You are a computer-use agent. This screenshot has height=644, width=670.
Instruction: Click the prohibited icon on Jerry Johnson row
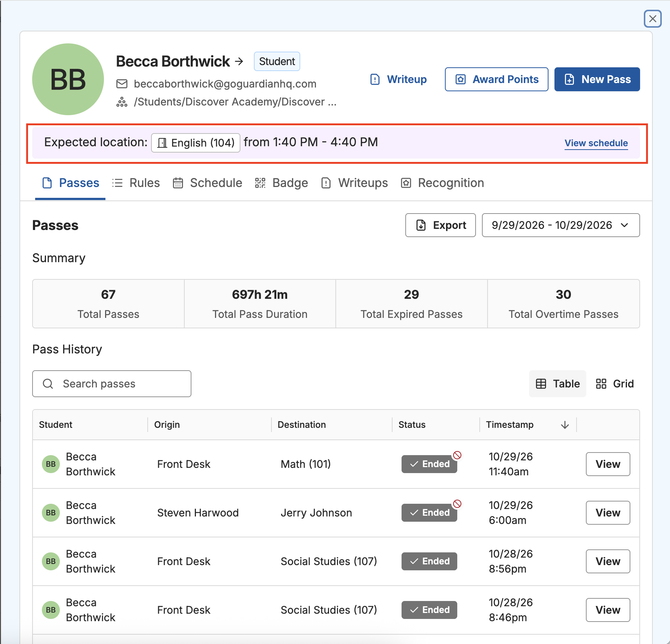coord(457,504)
